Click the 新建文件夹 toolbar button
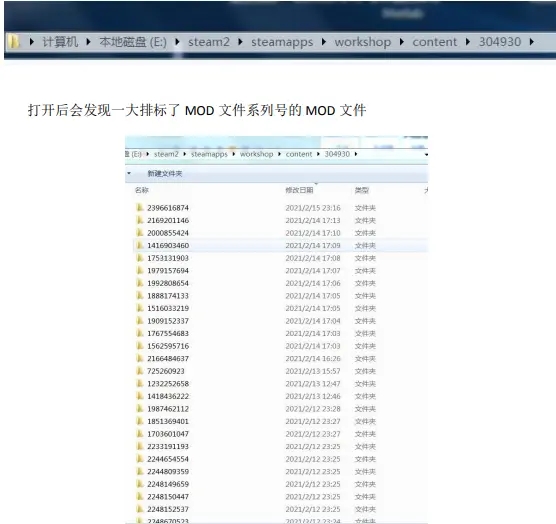556x524 pixels. coord(165,173)
